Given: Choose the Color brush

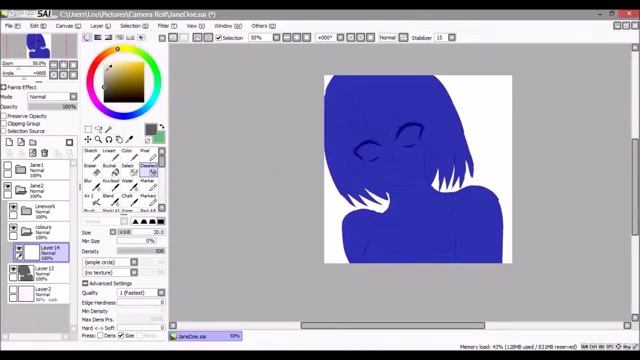Looking at the screenshot, I should coord(129,155).
